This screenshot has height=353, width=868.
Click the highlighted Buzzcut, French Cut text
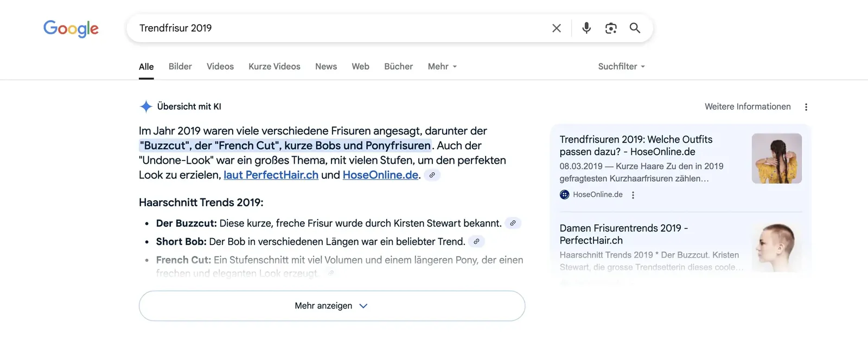click(285, 146)
